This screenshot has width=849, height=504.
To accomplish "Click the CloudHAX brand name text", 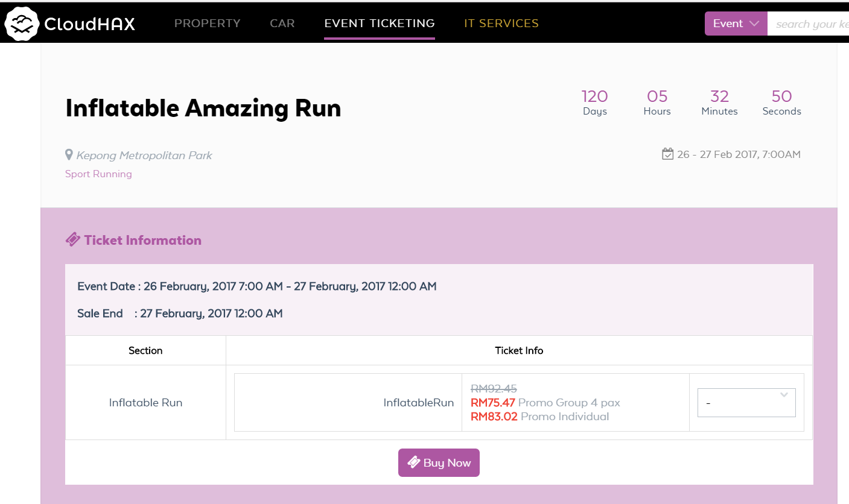I will click(90, 24).
